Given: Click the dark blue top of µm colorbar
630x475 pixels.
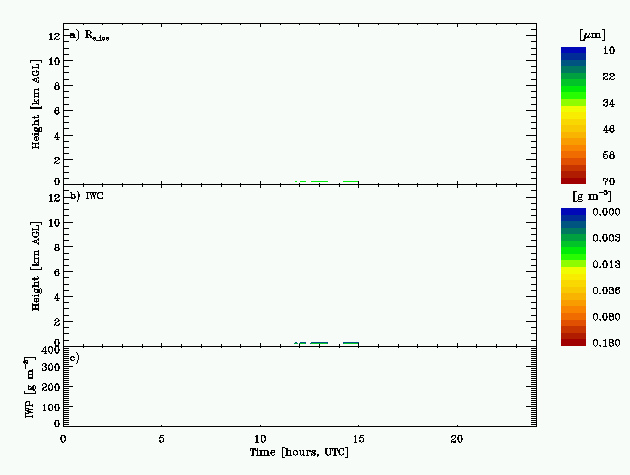Looking at the screenshot, I should 573,50.
